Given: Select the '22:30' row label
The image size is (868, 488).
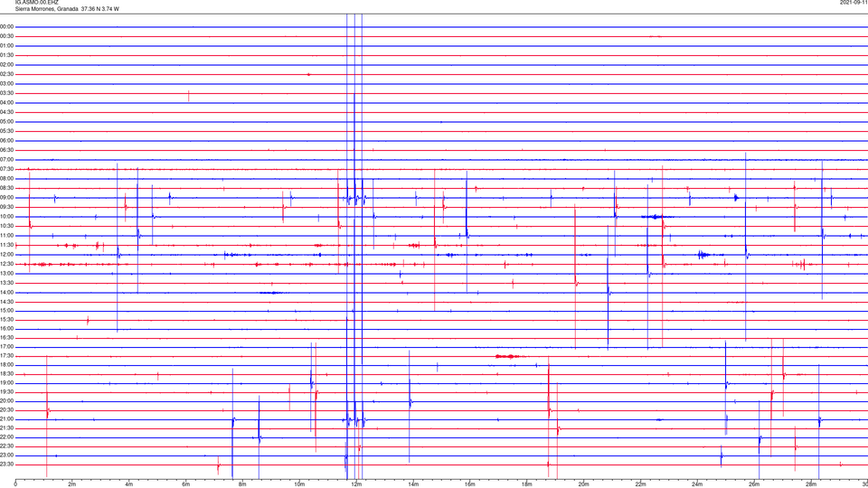Looking at the screenshot, I should tap(7, 446).
